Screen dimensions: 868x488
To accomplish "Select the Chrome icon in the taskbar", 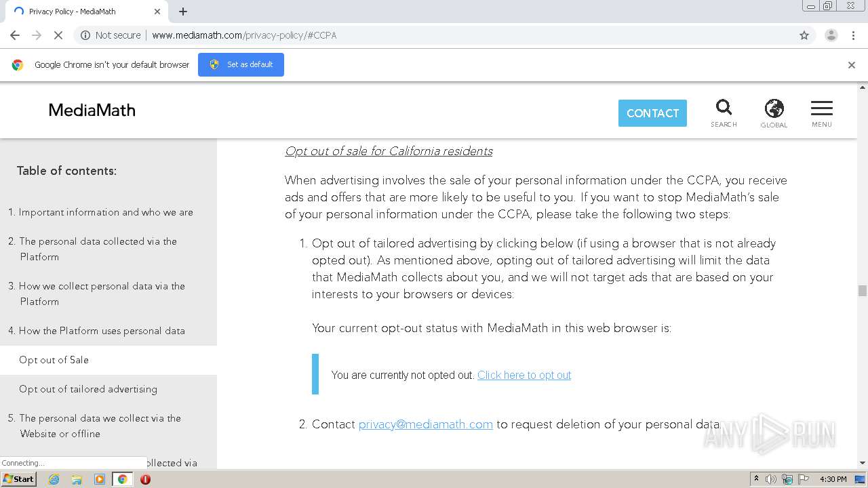I will [x=122, y=479].
